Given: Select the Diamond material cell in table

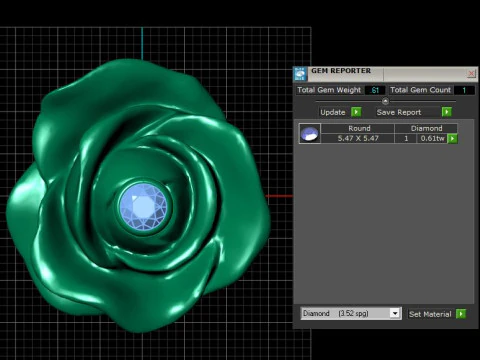Looking at the screenshot, I should pyautogui.click(x=426, y=128).
